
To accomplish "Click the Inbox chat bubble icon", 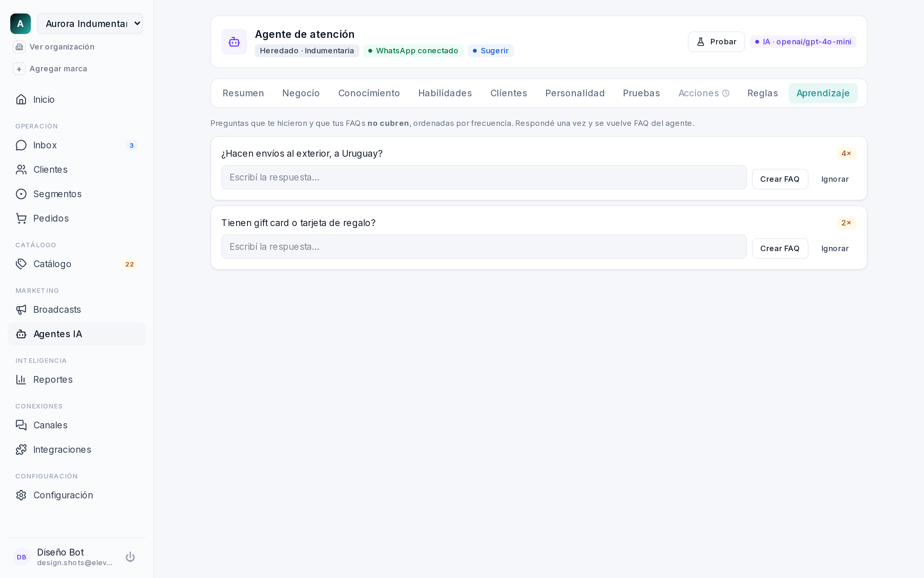I will pyautogui.click(x=21, y=145).
